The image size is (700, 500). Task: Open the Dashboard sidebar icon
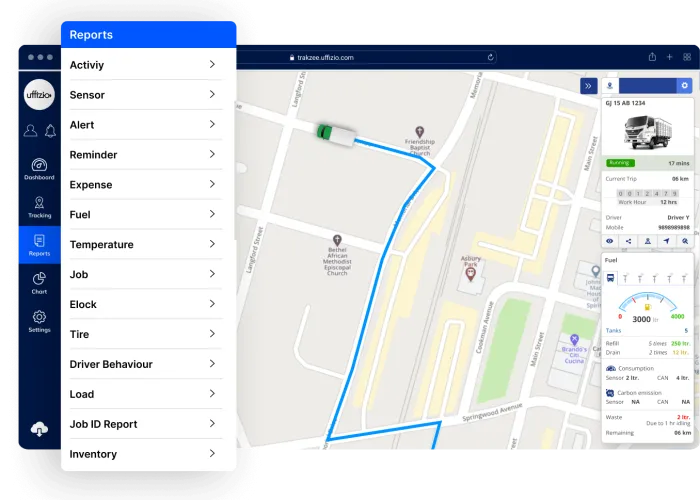tap(39, 167)
